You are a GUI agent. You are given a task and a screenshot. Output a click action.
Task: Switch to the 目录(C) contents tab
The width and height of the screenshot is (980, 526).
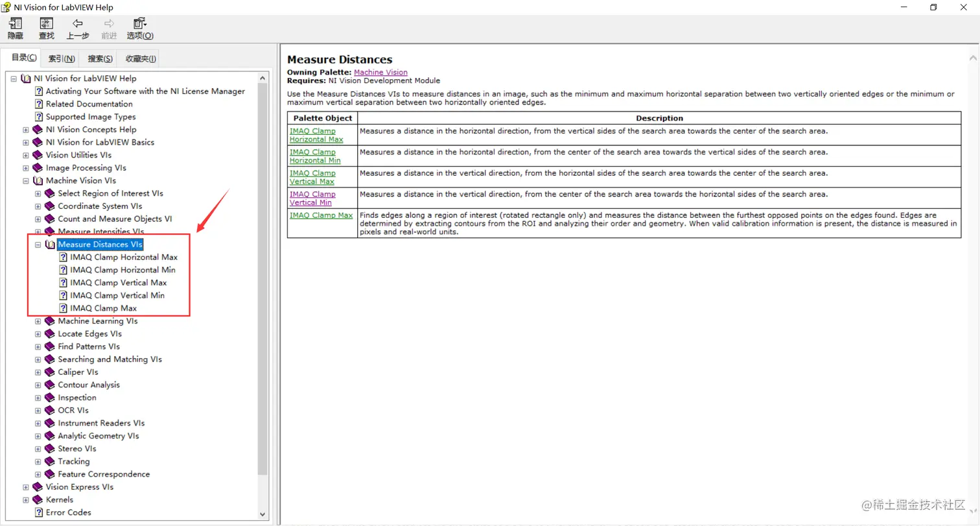click(24, 58)
